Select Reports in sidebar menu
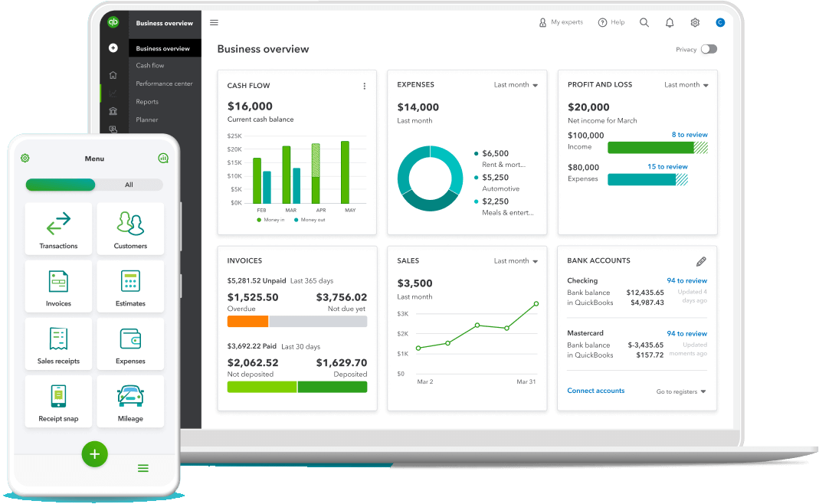This screenshot has height=504, width=819. 147,102
